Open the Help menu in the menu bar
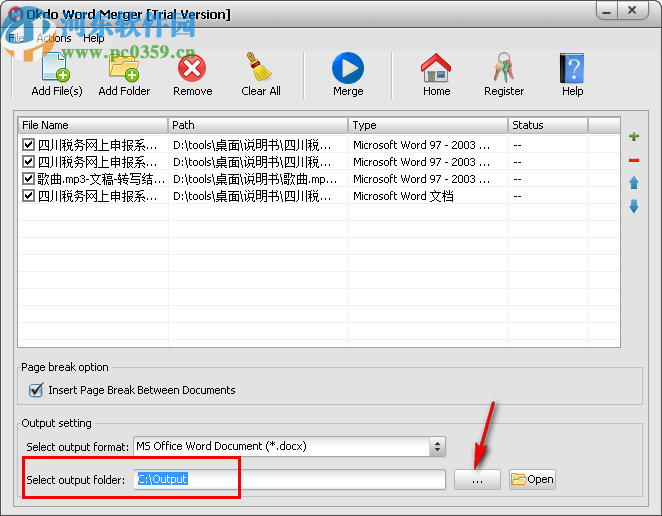Viewport: 662px width, 516px height. pos(93,38)
